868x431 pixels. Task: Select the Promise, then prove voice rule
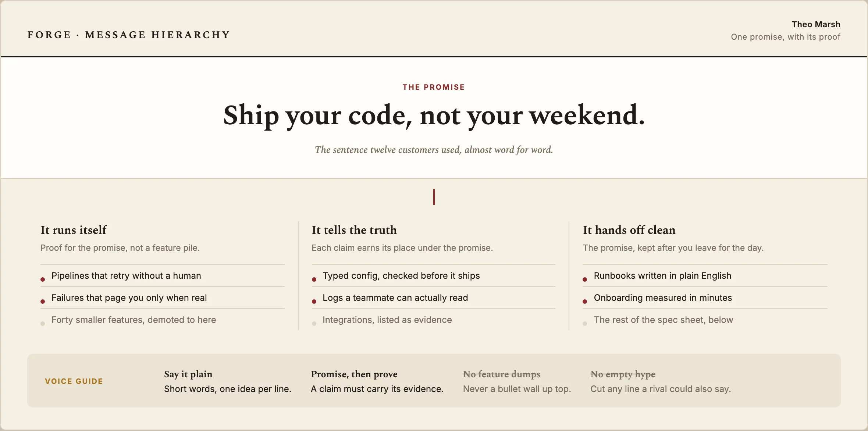[x=354, y=374]
